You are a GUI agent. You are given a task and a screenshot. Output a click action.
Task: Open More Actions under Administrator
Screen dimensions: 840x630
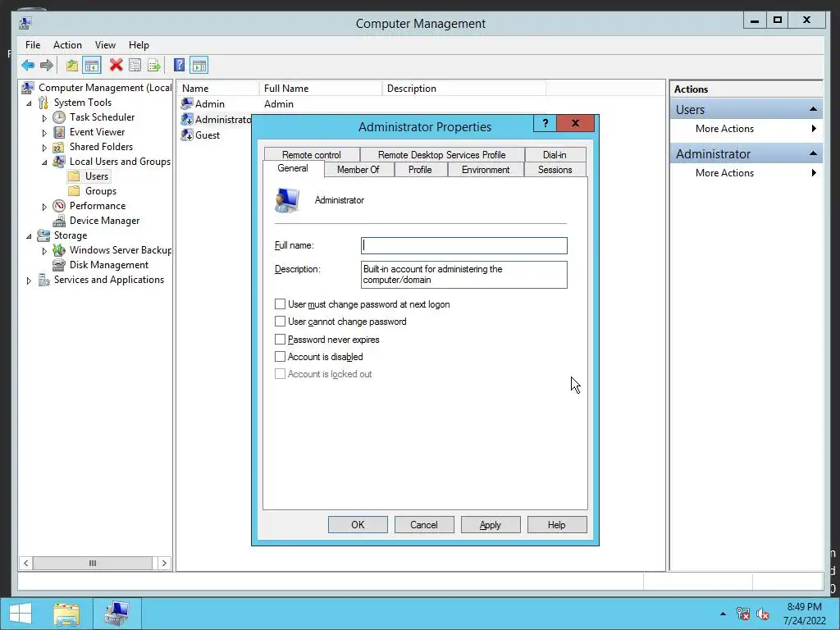pyautogui.click(x=746, y=173)
